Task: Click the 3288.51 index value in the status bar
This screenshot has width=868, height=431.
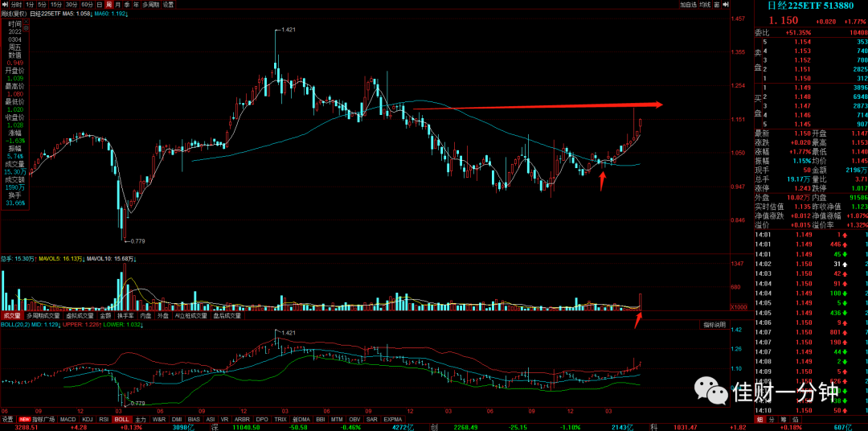Action: pos(26,427)
